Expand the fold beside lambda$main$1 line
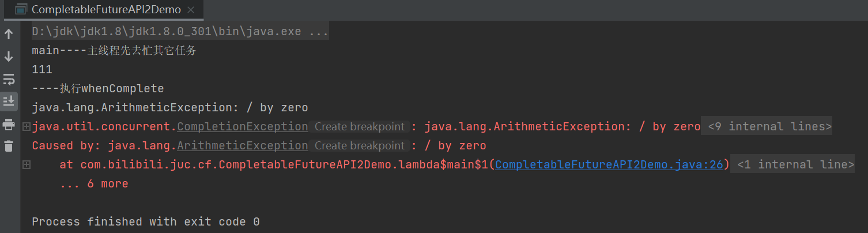Screen dimensions: 868x233 [x=26, y=165]
